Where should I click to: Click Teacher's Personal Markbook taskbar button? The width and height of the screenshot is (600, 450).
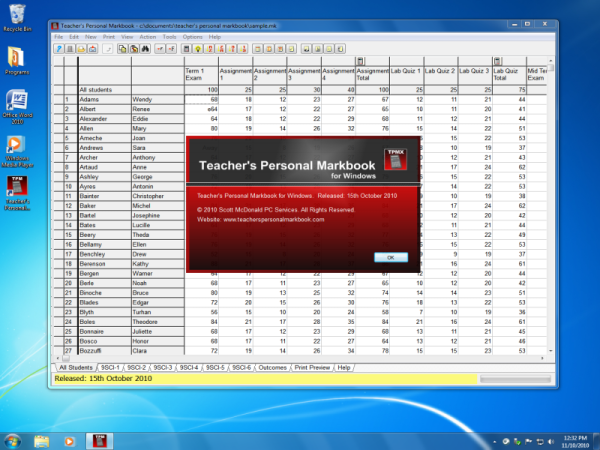(x=99, y=441)
